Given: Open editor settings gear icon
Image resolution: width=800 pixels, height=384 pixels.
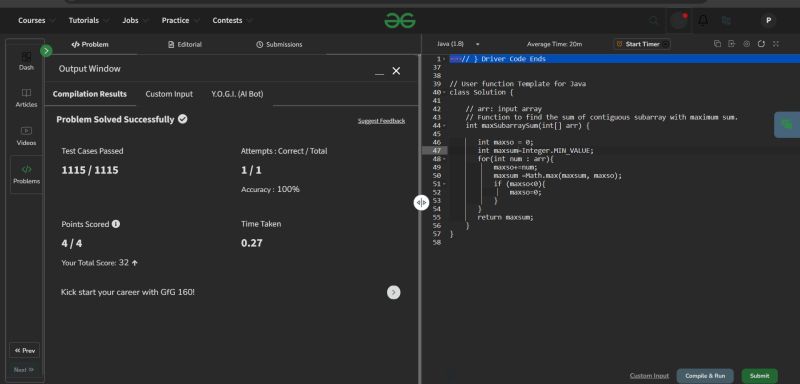Looking at the screenshot, I should pyautogui.click(x=746, y=44).
